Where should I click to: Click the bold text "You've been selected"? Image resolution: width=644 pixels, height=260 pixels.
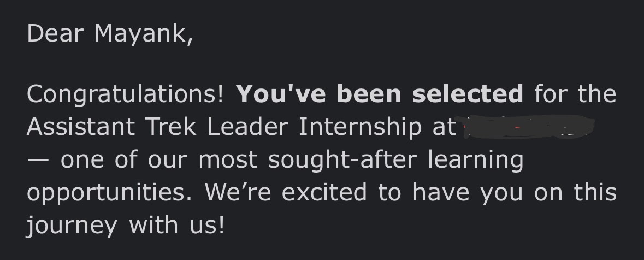(380, 94)
